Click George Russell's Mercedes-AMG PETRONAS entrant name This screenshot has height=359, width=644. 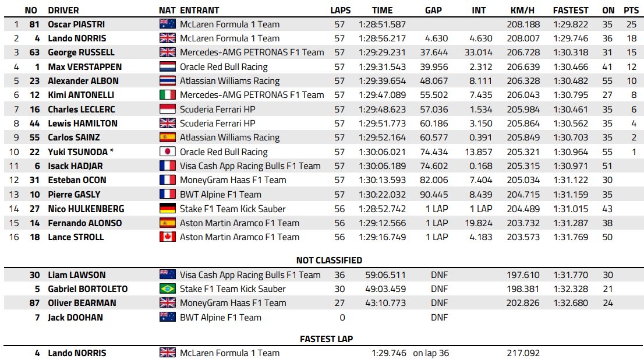tap(252, 52)
